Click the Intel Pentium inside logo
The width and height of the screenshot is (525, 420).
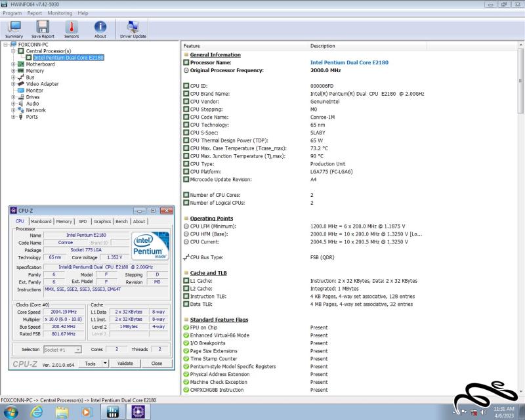(150, 246)
